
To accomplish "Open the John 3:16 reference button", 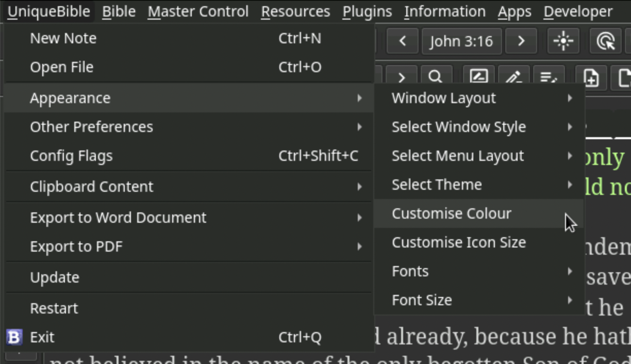I will coord(461,41).
